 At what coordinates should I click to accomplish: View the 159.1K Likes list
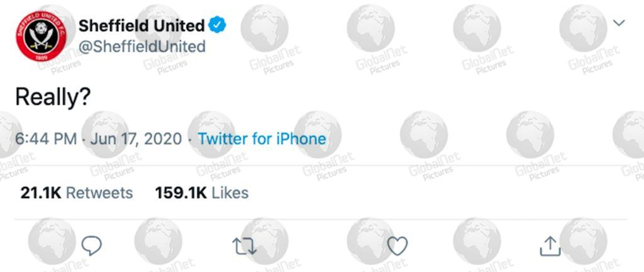(x=202, y=193)
